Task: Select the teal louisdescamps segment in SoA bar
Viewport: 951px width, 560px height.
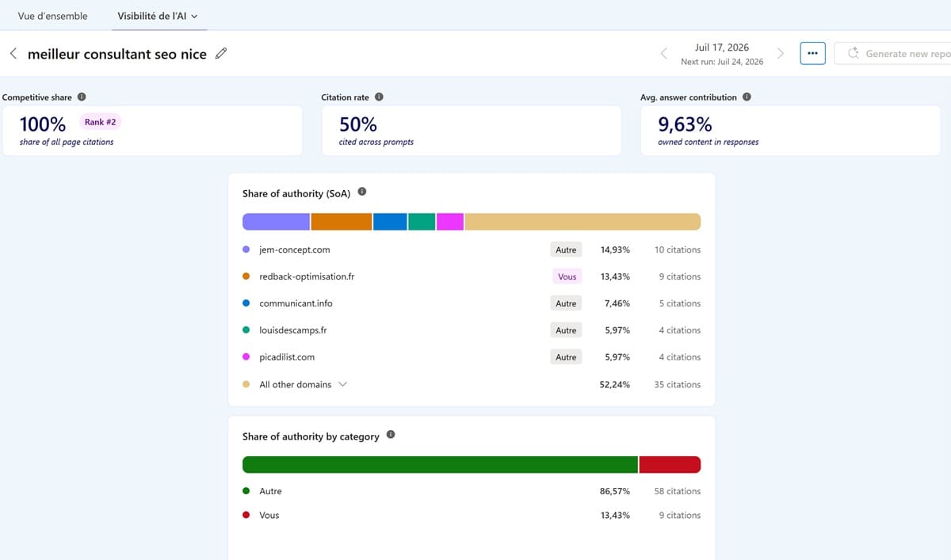Action: pos(422,222)
